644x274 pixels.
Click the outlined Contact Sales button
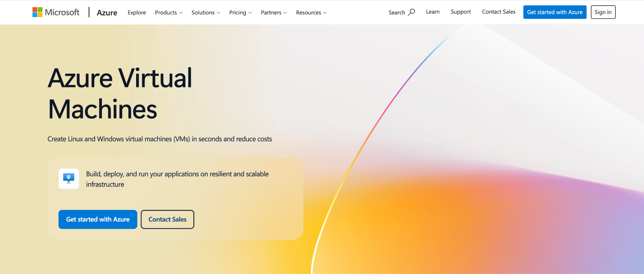click(x=167, y=219)
